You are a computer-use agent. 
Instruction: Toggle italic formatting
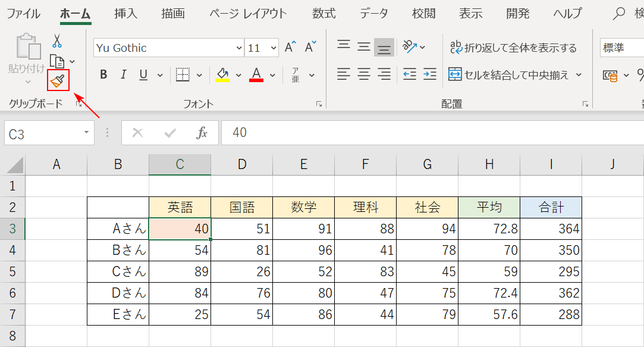coord(123,74)
